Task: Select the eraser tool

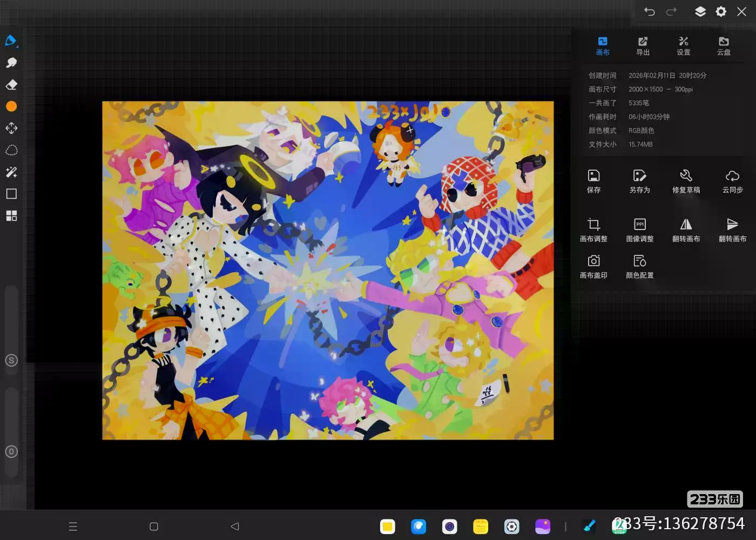Action: [11, 85]
